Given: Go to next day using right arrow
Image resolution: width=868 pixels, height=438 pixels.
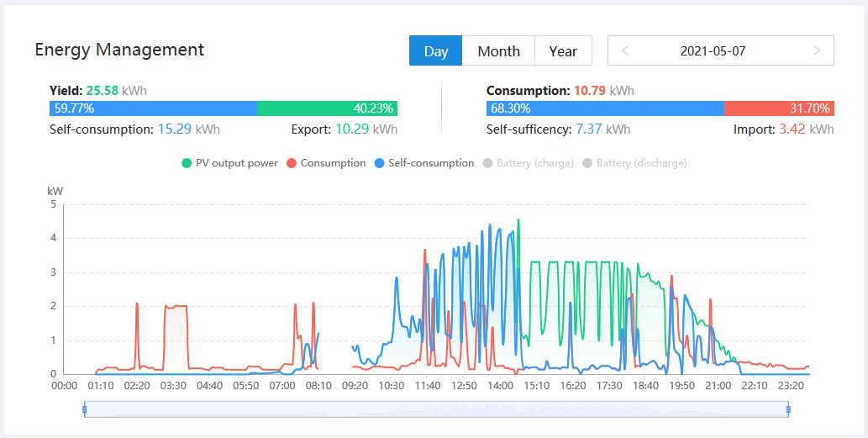Looking at the screenshot, I should [817, 51].
